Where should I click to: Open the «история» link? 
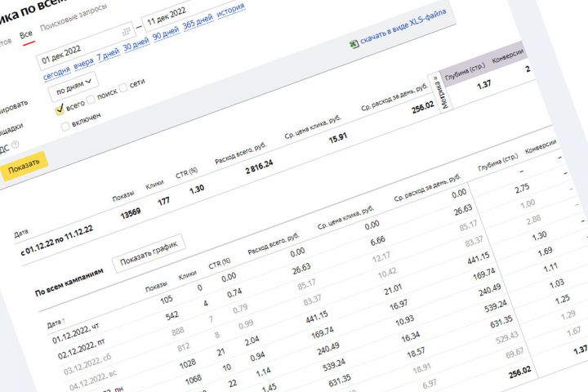click(x=230, y=10)
